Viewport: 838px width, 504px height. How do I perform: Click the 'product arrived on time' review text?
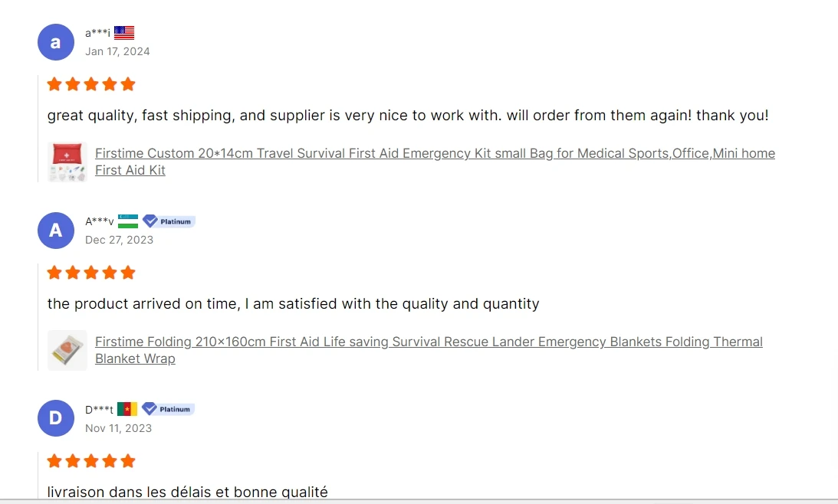coord(293,304)
